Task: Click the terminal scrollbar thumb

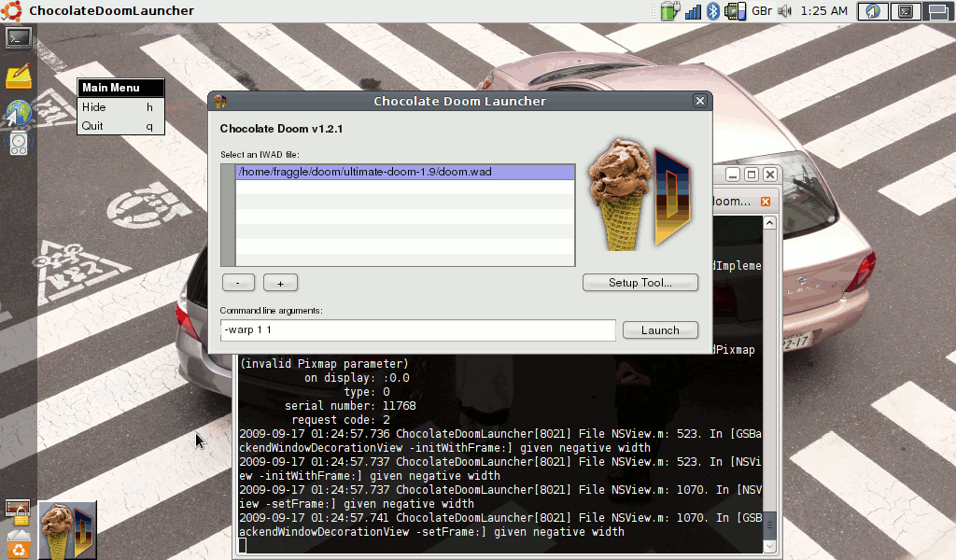Action: pyautogui.click(x=769, y=525)
